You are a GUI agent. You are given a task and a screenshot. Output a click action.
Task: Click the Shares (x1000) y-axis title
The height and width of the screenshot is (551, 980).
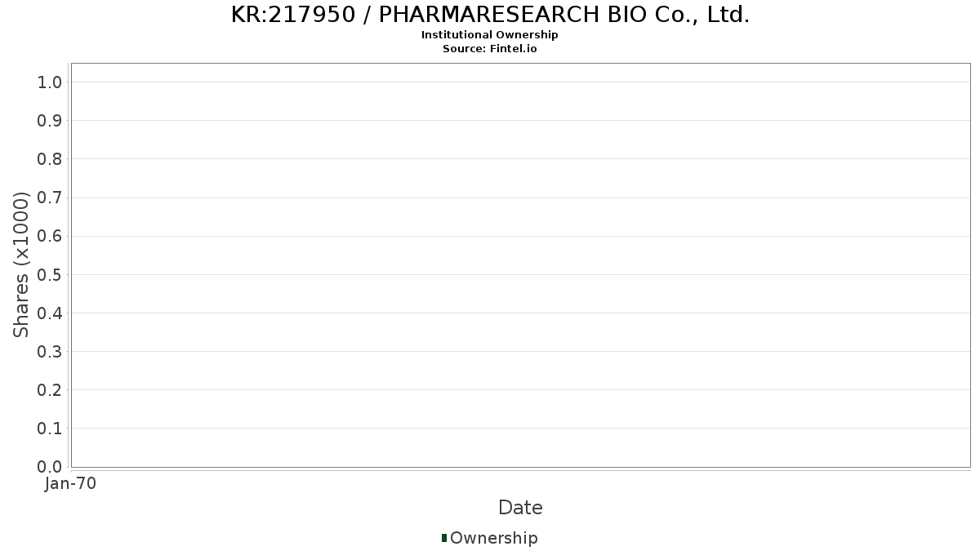tap(21, 264)
